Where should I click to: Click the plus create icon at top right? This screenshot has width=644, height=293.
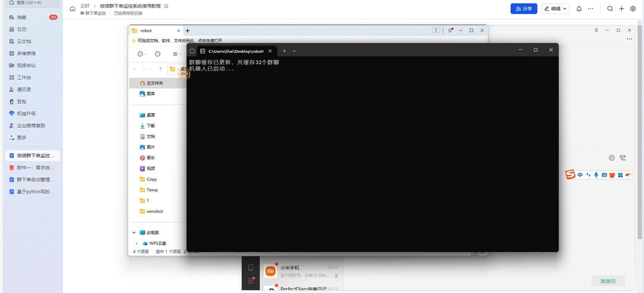[x=621, y=9]
